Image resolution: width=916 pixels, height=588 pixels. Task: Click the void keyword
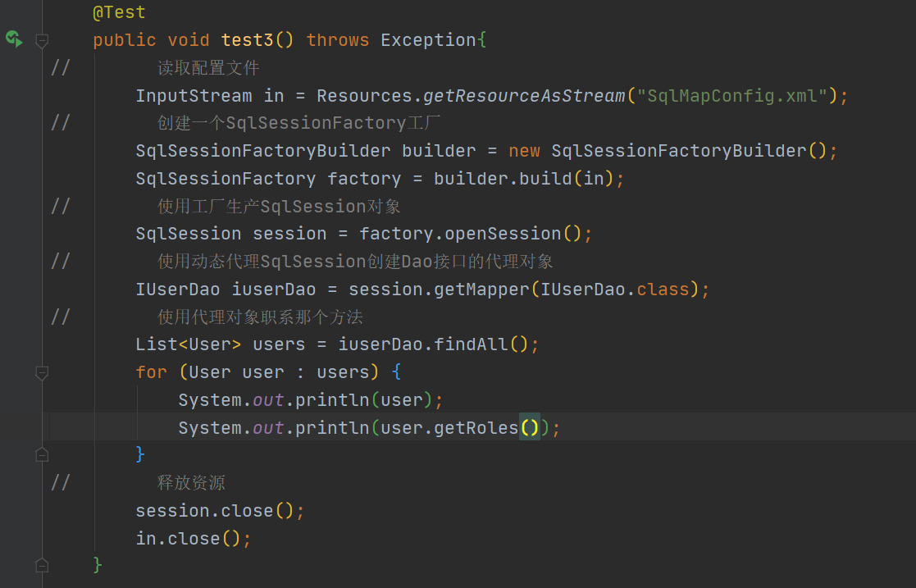189,39
